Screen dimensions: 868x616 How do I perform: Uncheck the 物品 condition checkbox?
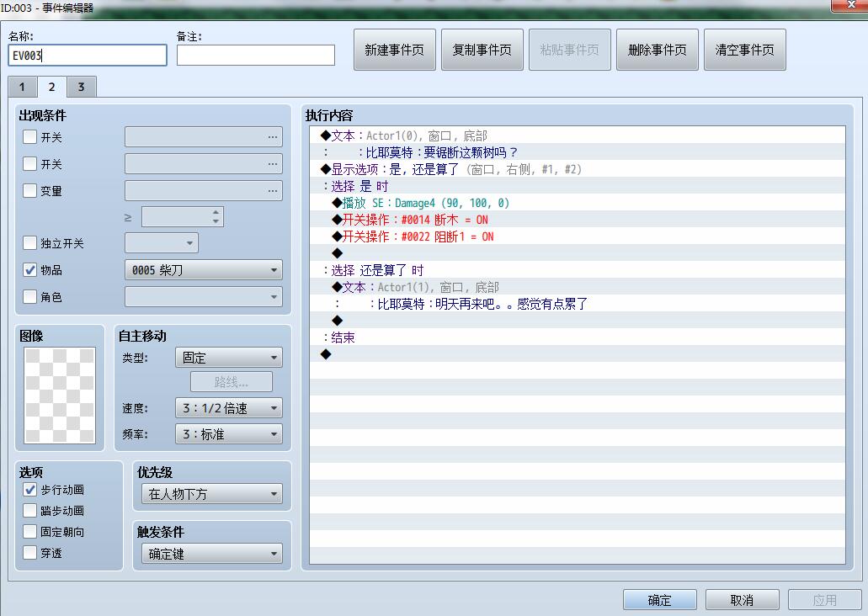click(30, 270)
